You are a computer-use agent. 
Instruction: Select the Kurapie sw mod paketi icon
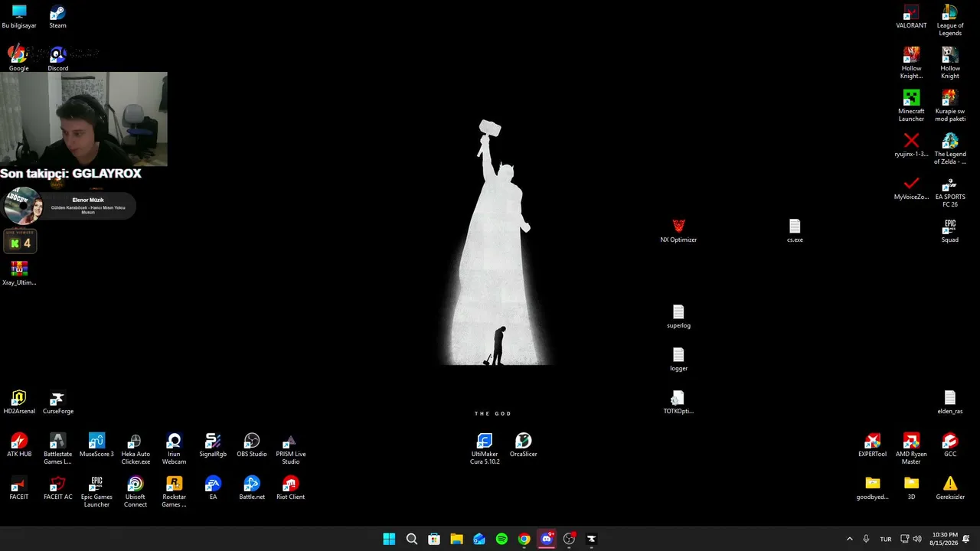click(x=950, y=106)
